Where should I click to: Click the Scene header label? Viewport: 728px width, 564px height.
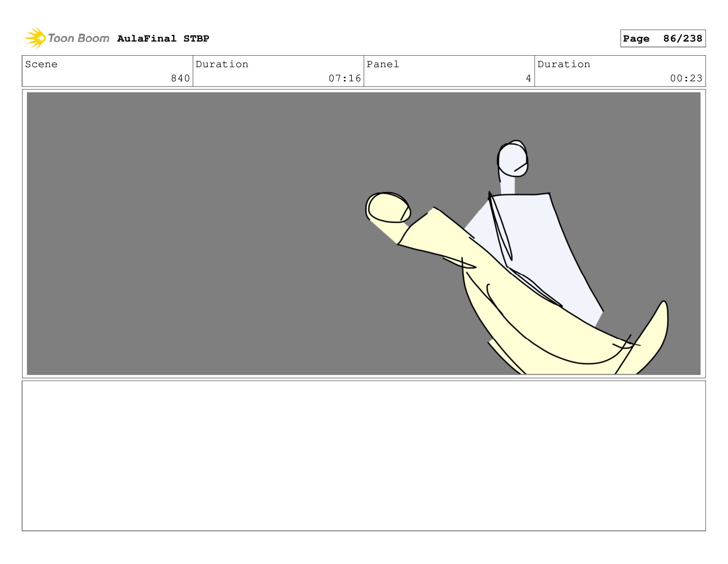tap(41, 64)
